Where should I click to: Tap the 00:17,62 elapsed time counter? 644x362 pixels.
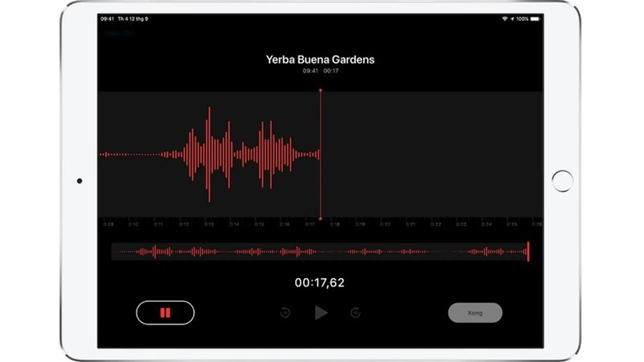pyautogui.click(x=320, y=283)
